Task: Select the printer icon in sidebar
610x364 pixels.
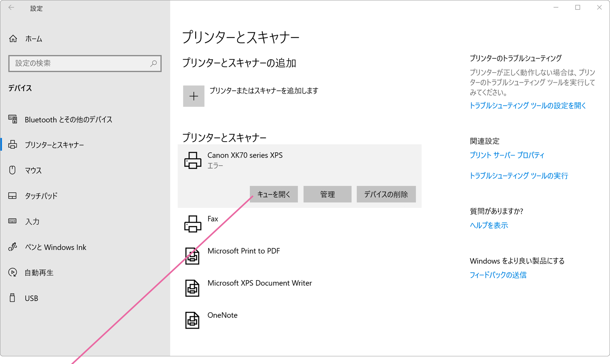Action: click(x=13, y=145)
